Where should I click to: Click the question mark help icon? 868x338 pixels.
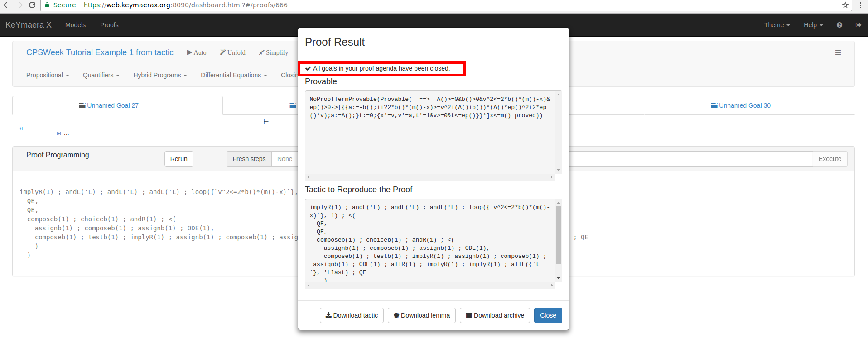839,25
